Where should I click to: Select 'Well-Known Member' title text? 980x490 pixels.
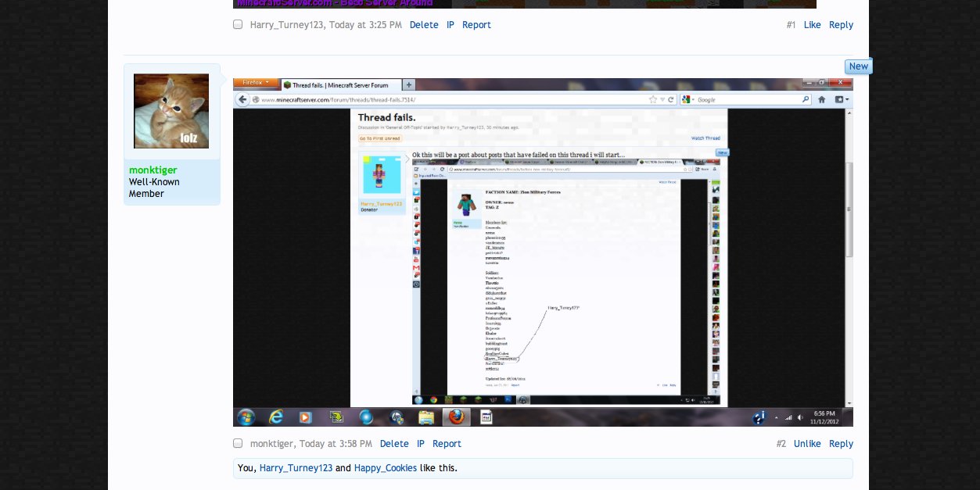[154, 188]
